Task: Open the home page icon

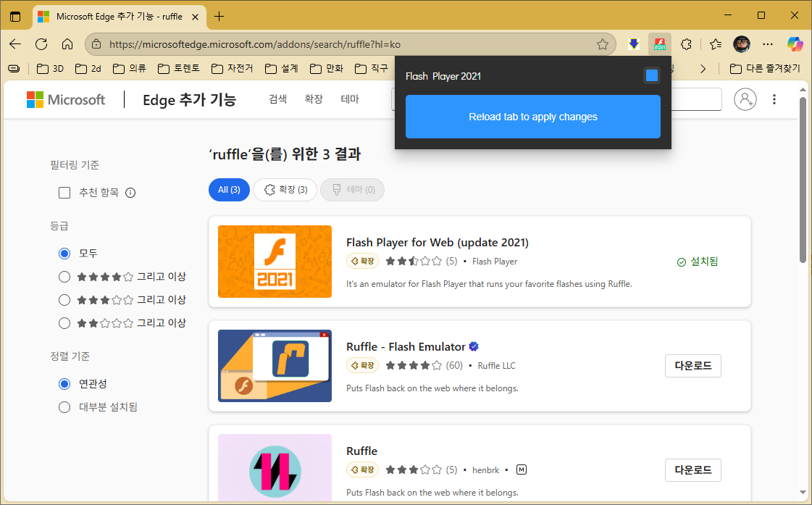Action: click(67, 44)
